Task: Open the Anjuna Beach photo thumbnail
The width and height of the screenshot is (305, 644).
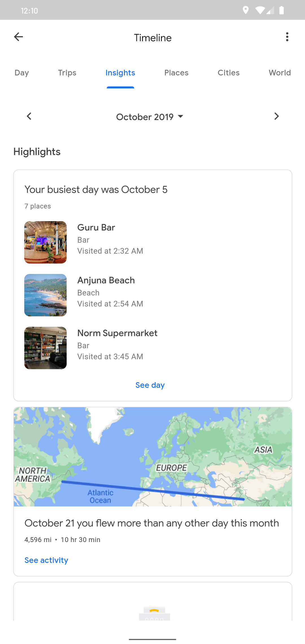Action: tap(45, 295)
